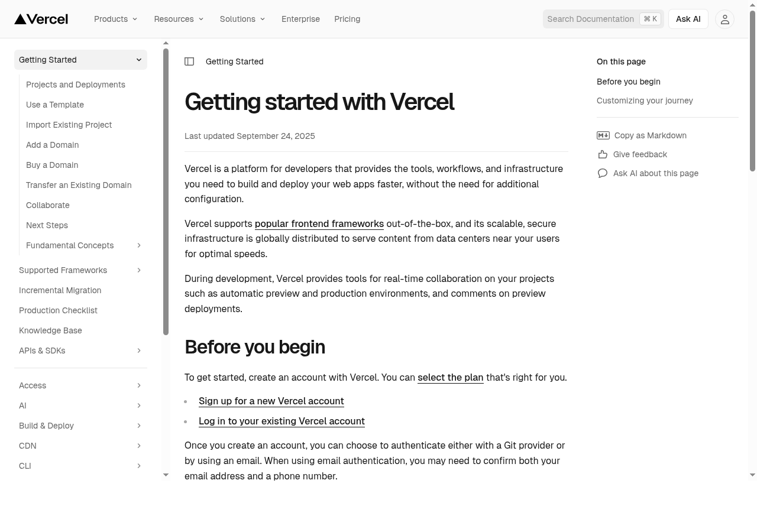Open the Products dropdown menu
The width and height of the screenshot is (757, 532).
point(115,19)
